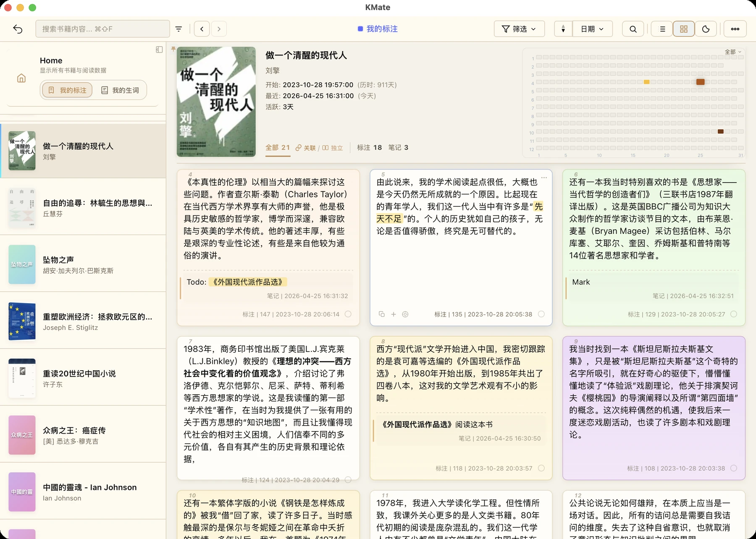Open the search filter options icon
Image resolution: width=756 pixels, height=539 pixels.
coord(179,29)
